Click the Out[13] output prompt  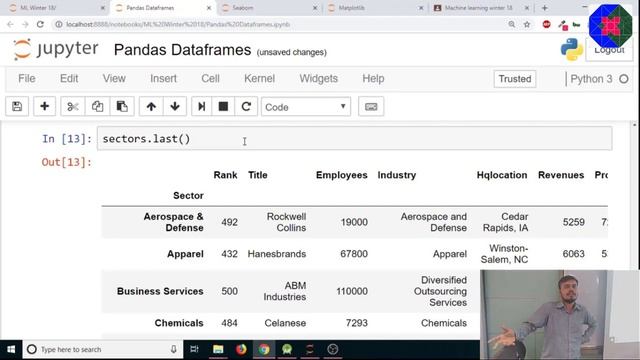click(67, 162)
